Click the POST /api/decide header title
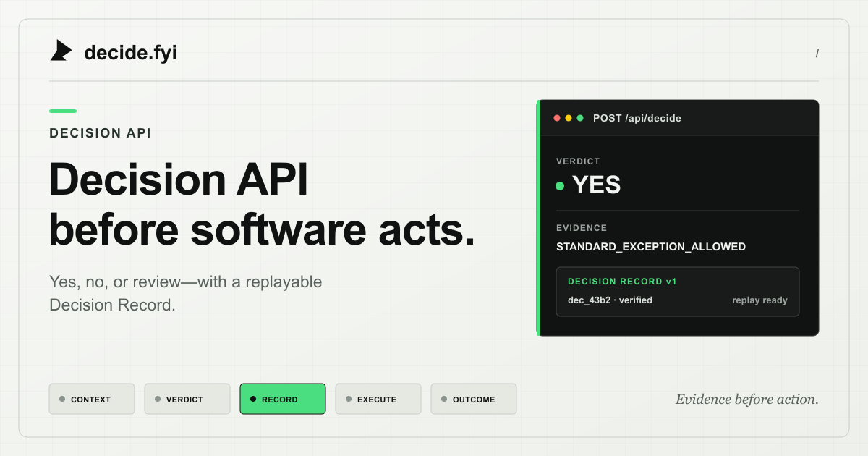 (637, 118)
